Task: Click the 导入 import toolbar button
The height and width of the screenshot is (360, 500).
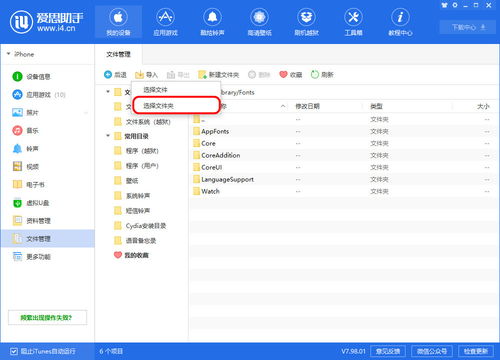Action: point(146,75)
